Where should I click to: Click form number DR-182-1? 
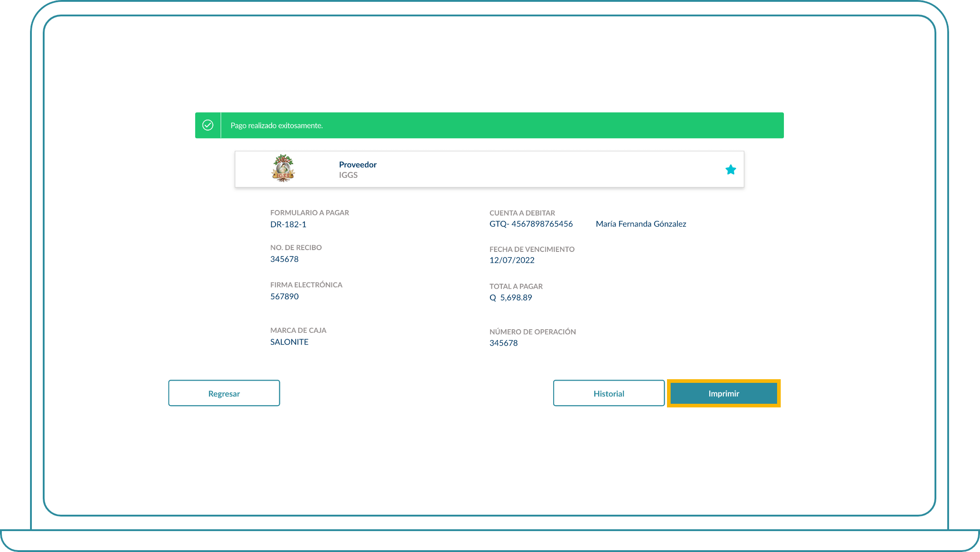(x=288, y=224)
